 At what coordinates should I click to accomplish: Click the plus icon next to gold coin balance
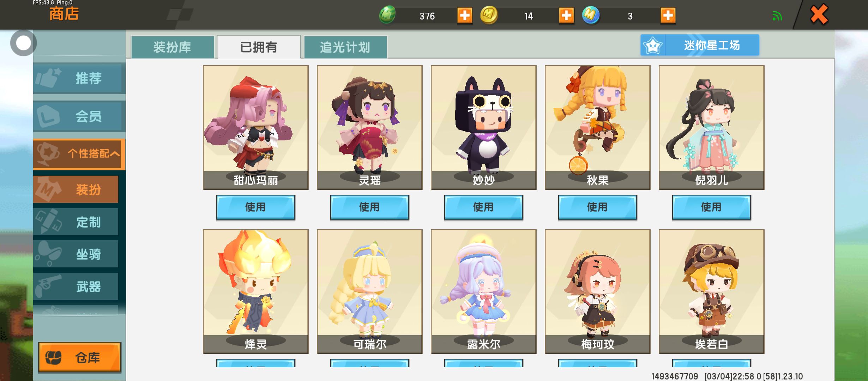[x=566, y=16]
